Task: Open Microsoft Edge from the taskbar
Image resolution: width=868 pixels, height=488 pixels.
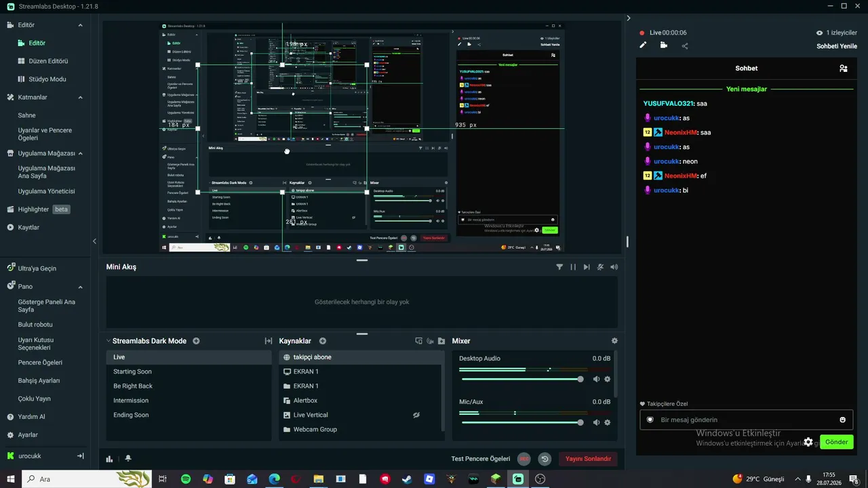Action: [274, 479]
